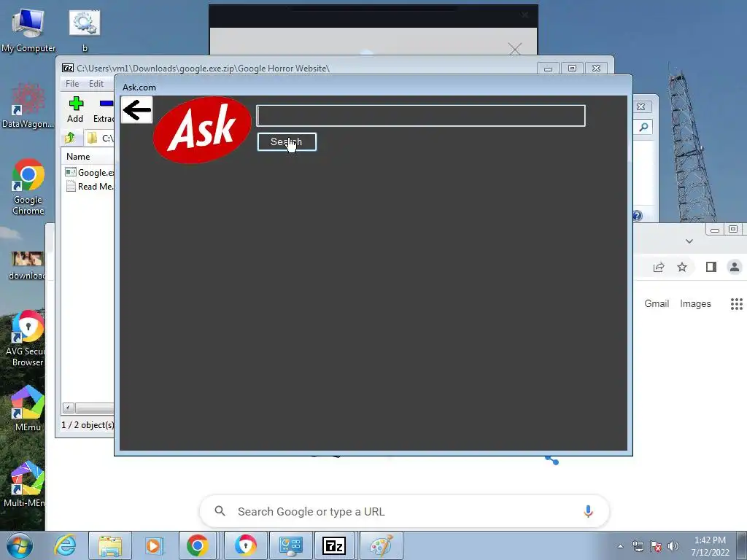747x560 pixels.
Task: Click the Search button in Ask.com
Action: (287, 142)
